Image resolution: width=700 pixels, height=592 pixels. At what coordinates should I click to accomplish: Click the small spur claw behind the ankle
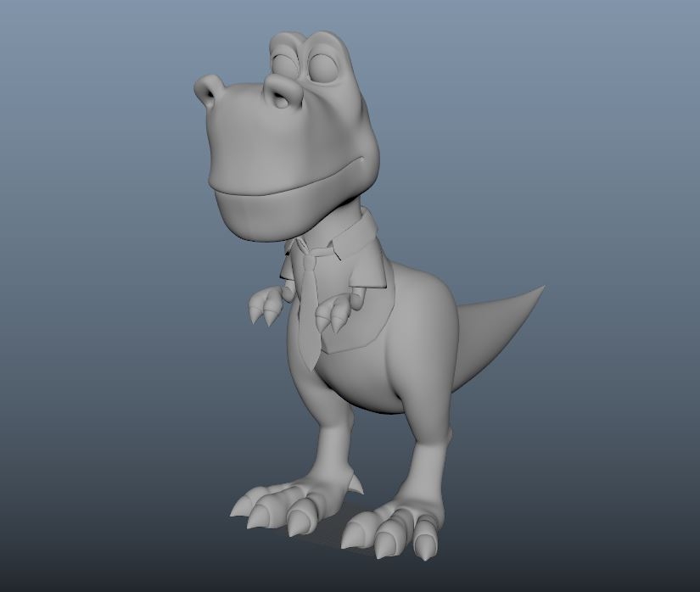click(x=357, y=484)
